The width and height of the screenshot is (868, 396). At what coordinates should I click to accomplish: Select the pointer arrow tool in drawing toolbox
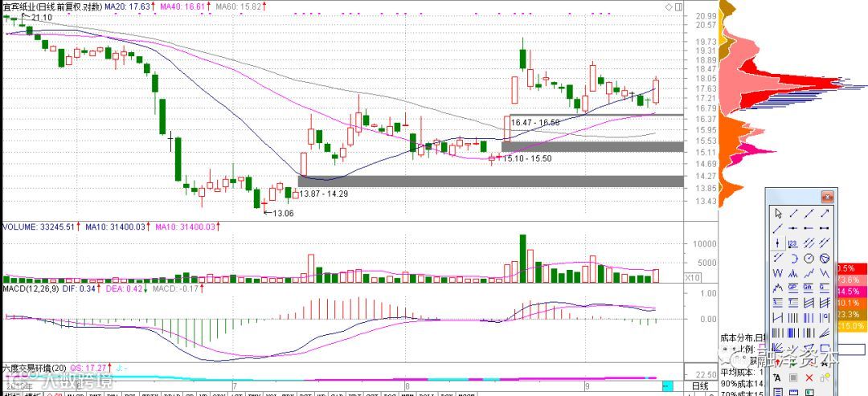point(778,214)
